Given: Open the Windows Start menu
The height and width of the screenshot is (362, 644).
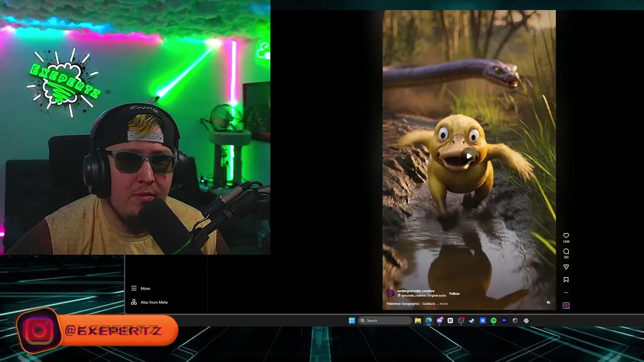Looking at the screenshot, I should tap(352, 320).
